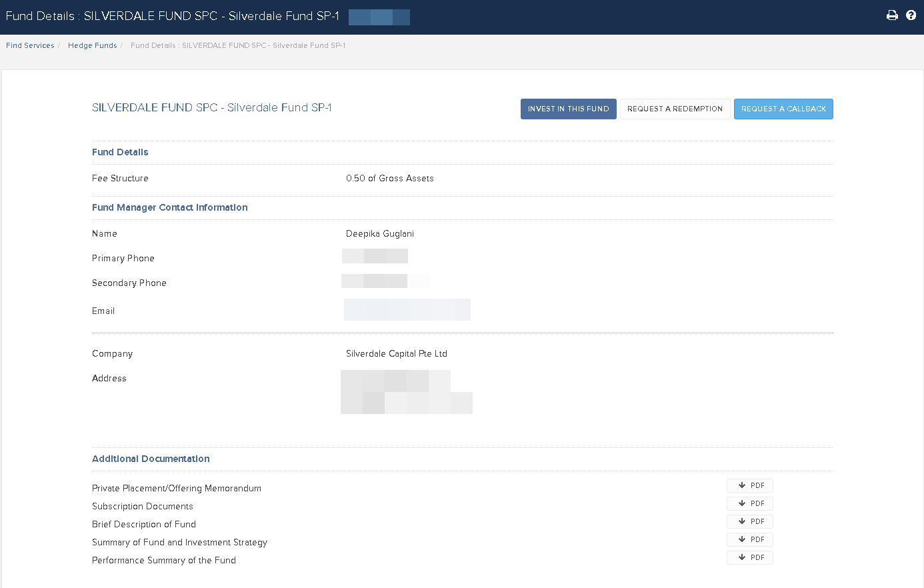The width and height of the screenshot is (924, 588).
Task: Click the print icon in header
Action: pos(892,15)
